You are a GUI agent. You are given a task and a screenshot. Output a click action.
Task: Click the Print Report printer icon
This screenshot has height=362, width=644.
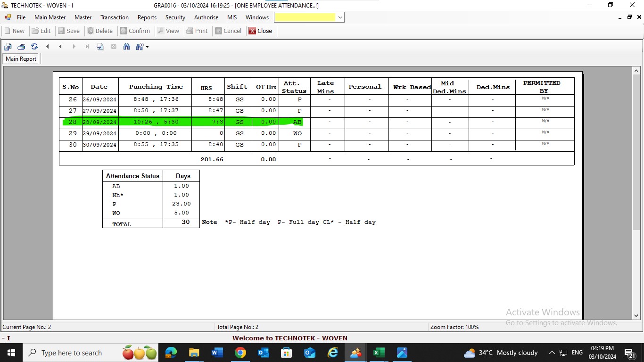click(21, 47)
